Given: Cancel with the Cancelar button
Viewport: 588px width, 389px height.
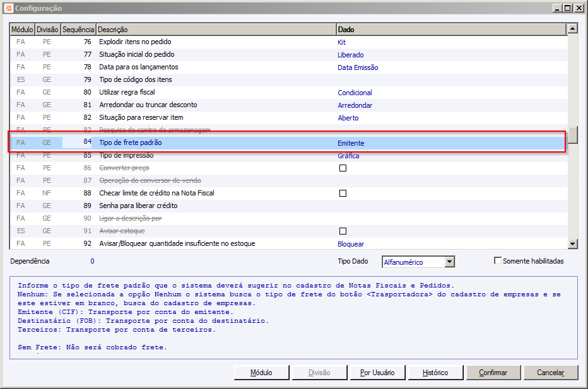Looking at the screenshot, I should [x=551, y=373].
